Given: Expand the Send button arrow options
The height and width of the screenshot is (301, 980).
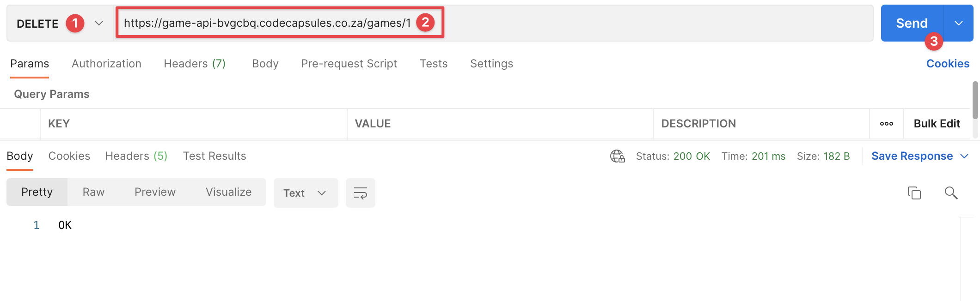Looking at the screenshot, I should point(958,24).
